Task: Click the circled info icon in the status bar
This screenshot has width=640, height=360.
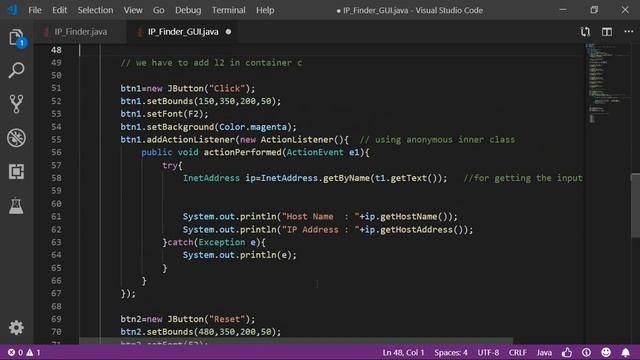Action: click(587, 352)
